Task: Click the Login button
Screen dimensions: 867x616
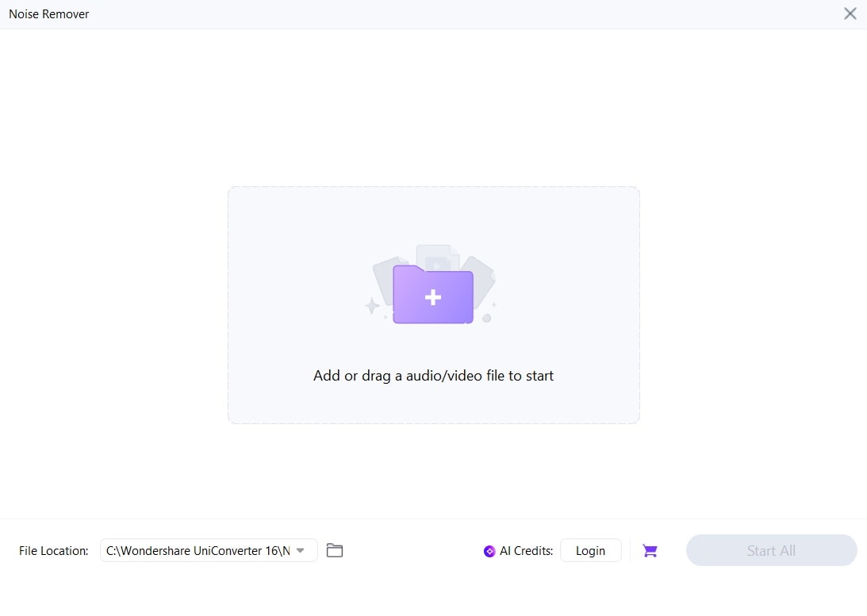Action: (590, 550)
